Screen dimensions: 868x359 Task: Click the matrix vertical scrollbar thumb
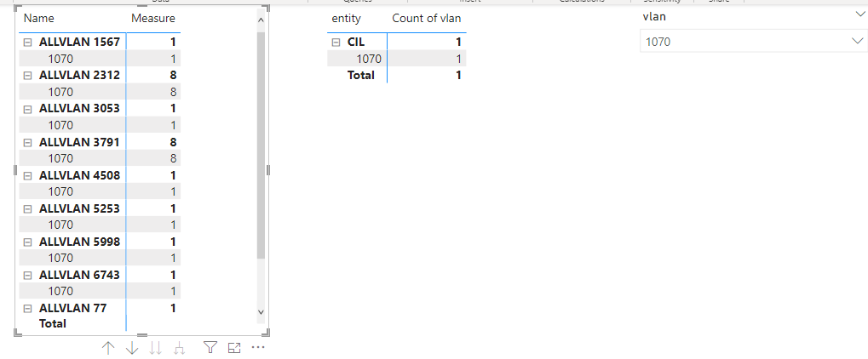click(262, 145)
